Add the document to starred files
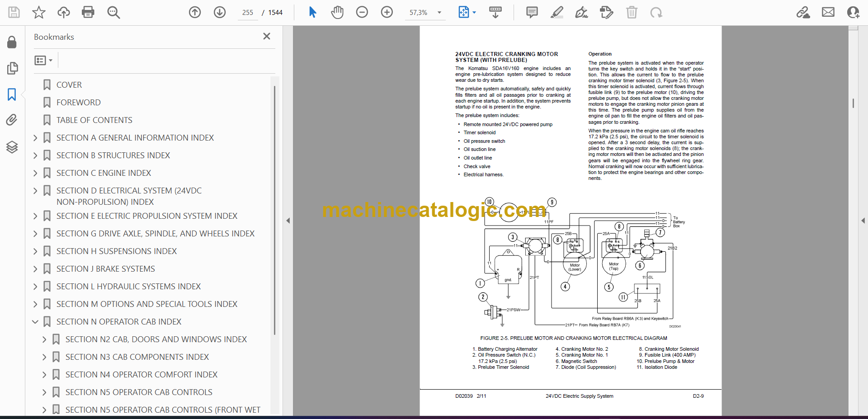This screenshot has height=419, width=868. point(39,12)
